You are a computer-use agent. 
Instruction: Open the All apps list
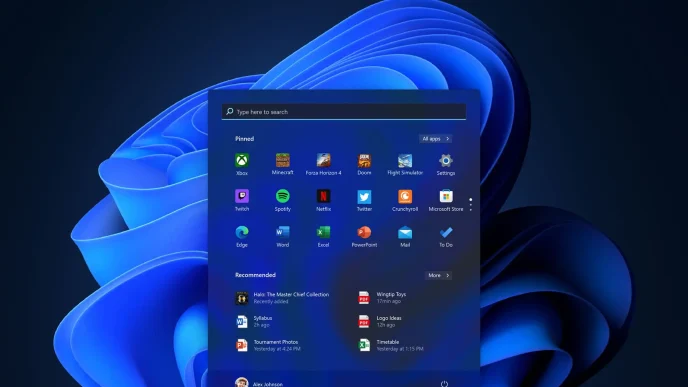(435, 139)
